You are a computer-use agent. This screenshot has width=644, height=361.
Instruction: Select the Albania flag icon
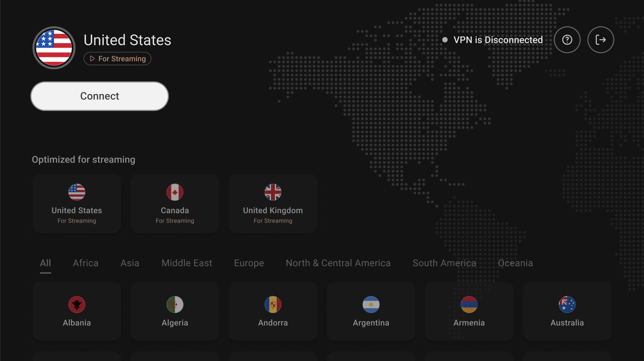(x=77, y=304)
